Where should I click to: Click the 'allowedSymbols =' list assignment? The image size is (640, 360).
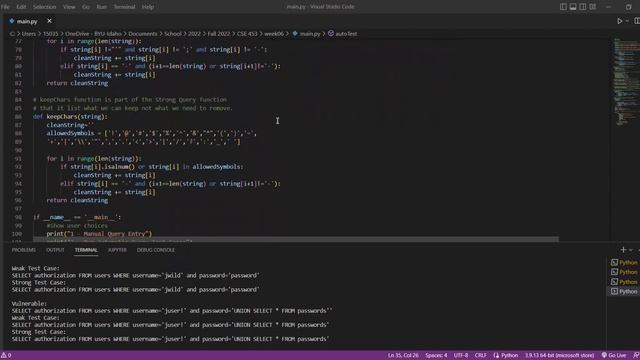(x=151, y=133)
